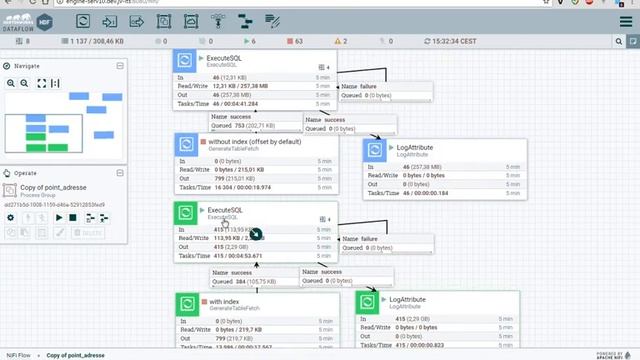Click the HDF Dataflow logo

coord(28,22)
